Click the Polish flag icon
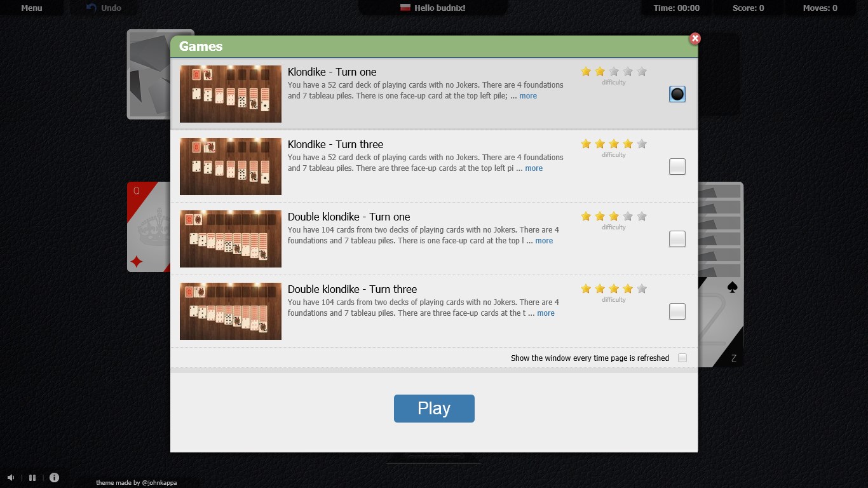This screenshot has height=488, width=868. pos(405,8)
